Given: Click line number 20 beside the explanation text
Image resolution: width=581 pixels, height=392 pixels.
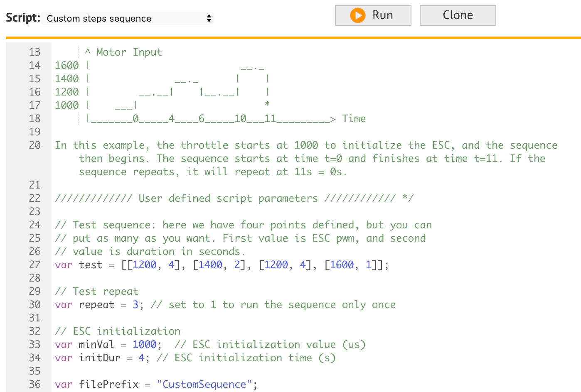Looking at the screenshot, I should pos(34,145).
